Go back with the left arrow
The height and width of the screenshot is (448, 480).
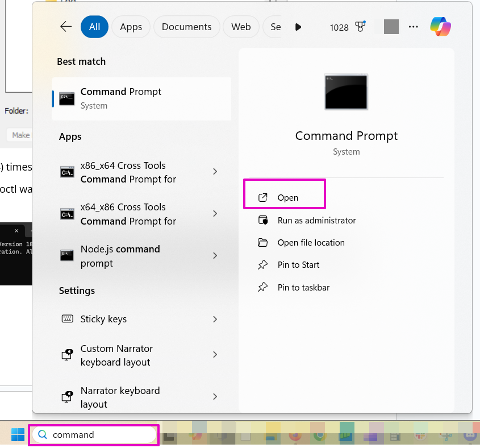tap(66, 27)
